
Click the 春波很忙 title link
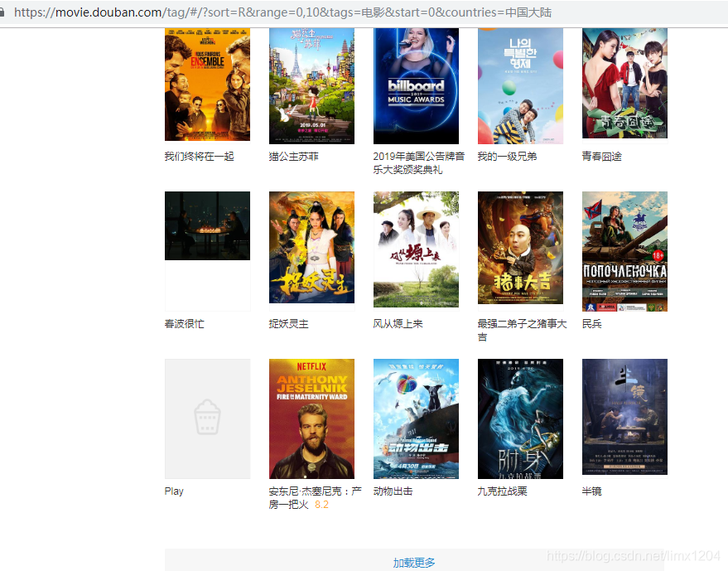185,324
